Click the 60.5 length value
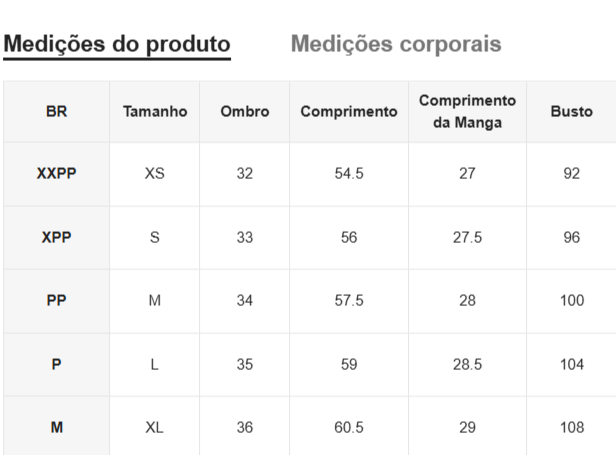Image resolution: width=616 pixels, height=455 pixels. click(349, 427)
